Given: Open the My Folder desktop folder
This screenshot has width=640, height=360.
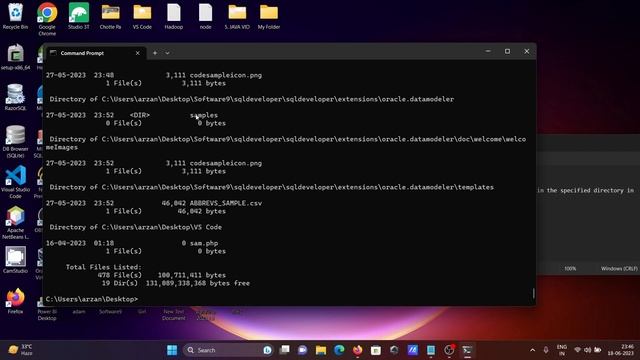Looking at the screenshot, I should coord(269,16).
